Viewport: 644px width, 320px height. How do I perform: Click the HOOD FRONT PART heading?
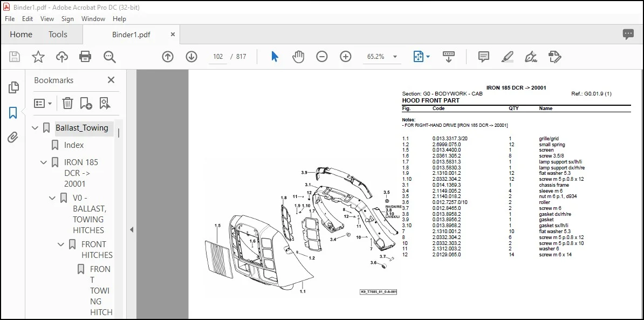[430, 101]
